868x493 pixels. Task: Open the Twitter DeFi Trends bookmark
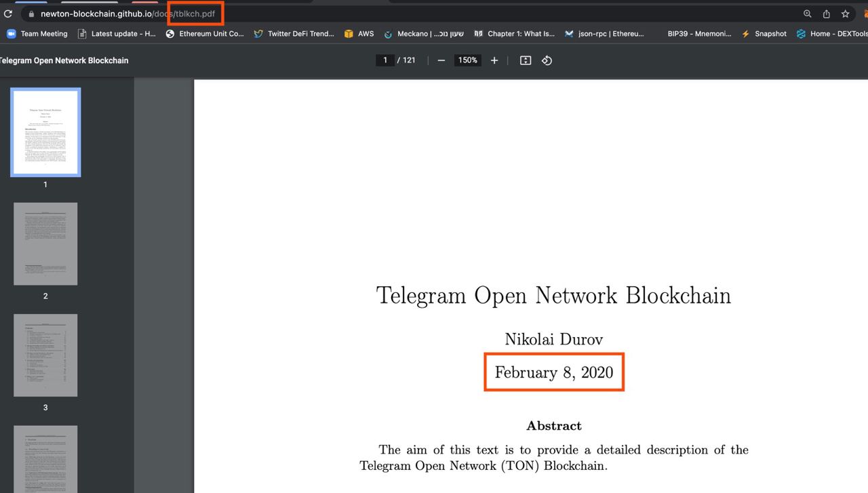[x=294, y=33]
